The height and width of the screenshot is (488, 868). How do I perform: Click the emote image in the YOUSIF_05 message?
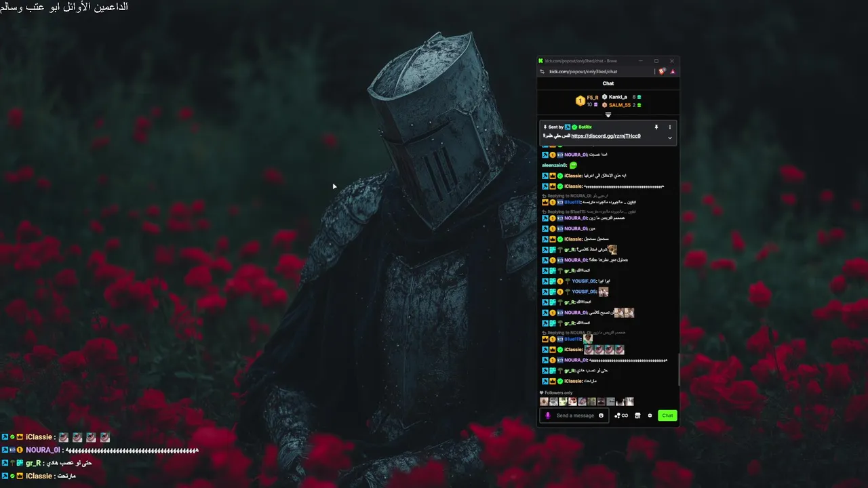604,292
